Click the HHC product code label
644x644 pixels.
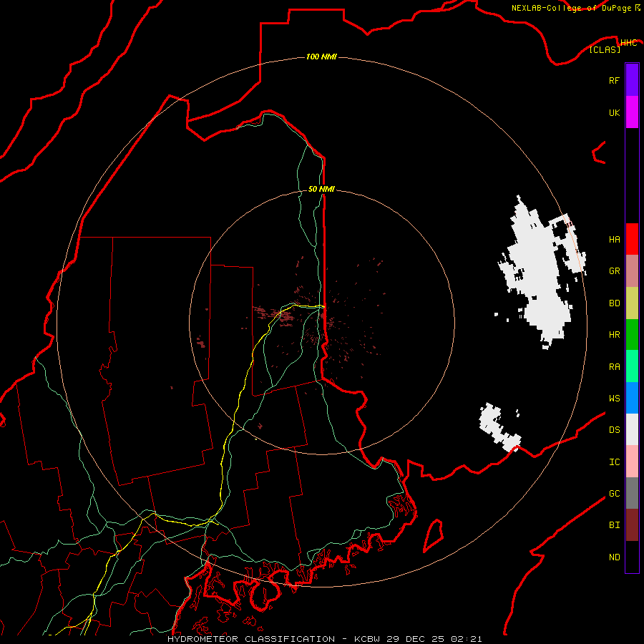coord(628,43)
